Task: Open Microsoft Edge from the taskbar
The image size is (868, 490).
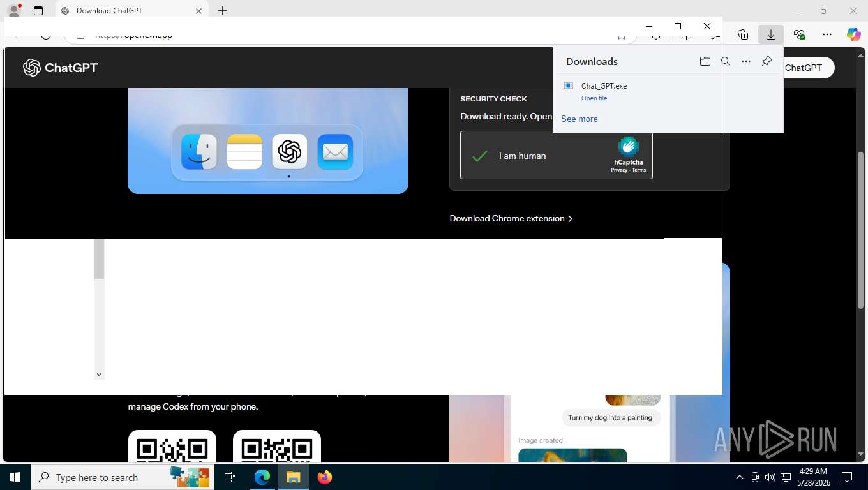Action: (262, 477)
